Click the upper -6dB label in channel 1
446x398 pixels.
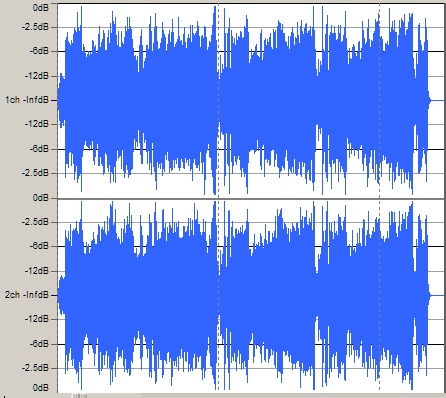click(39, 51)
